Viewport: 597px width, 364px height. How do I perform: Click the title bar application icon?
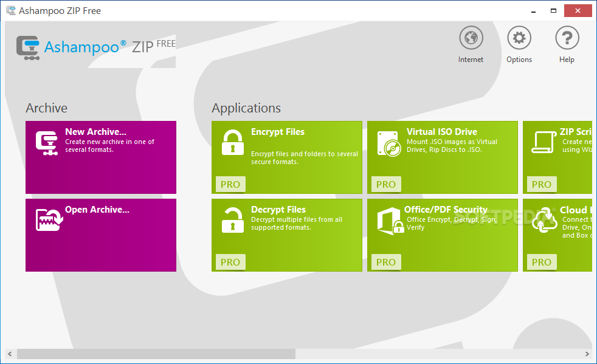(x=11, y=10)
